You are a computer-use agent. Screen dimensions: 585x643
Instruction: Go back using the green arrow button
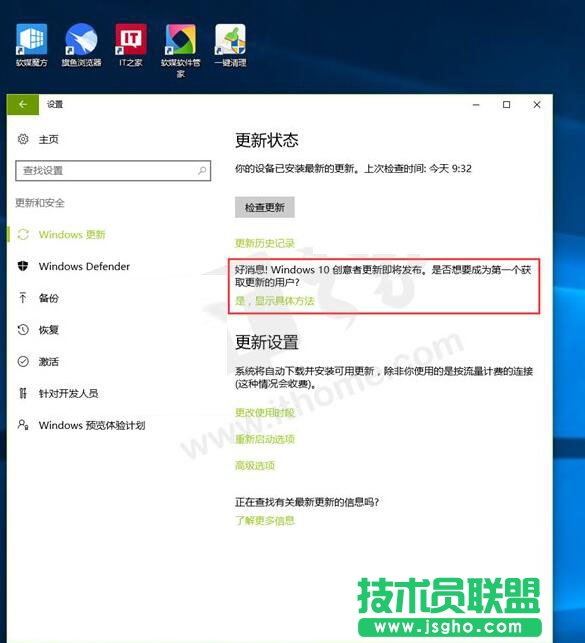point(23,105)
